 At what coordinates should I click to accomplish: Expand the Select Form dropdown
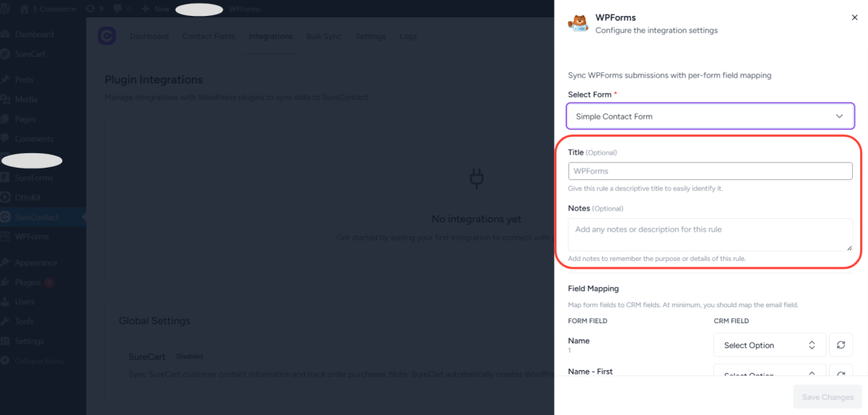tap(710, 116)
